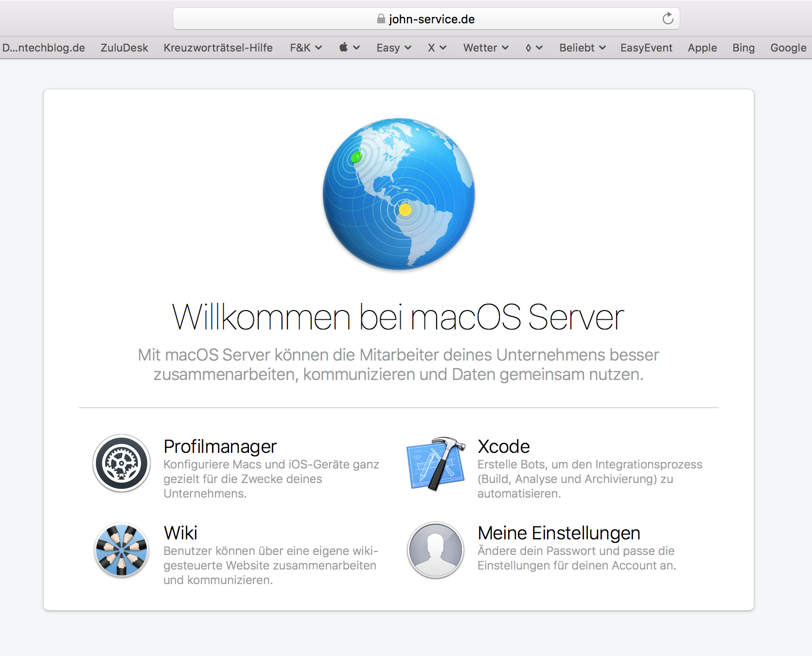Open the Wiki heading link

180,533
